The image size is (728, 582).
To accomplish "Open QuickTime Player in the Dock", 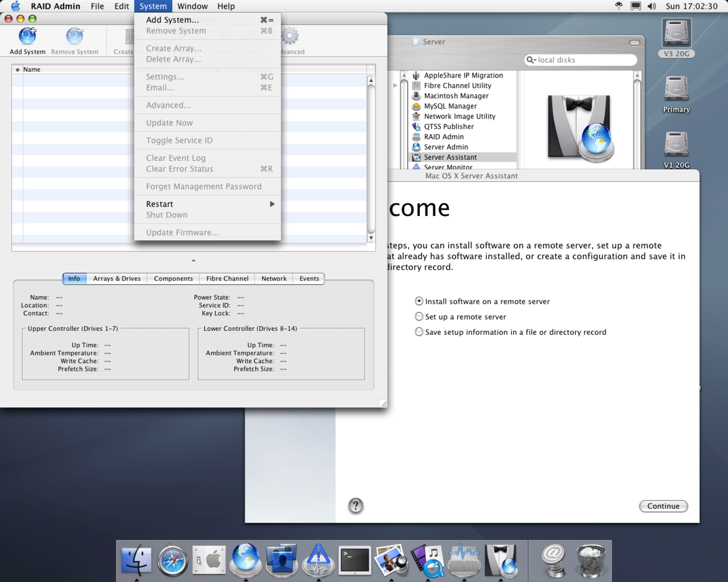I will 427,560.
